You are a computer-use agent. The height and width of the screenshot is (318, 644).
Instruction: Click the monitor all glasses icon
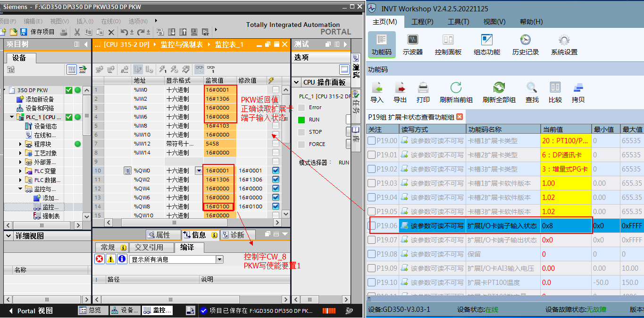(x=199, y=69)
